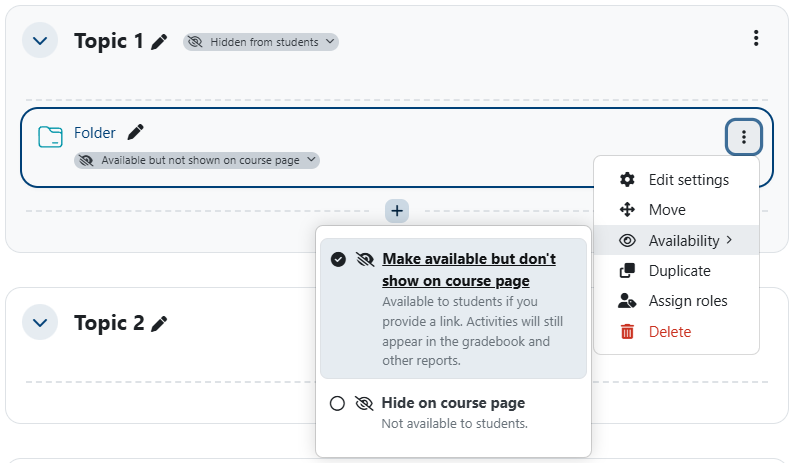Click the 'Hide on course page' label
Image resolution: width=794 pixels, height=463 pixels.
[x=453, y=403]
